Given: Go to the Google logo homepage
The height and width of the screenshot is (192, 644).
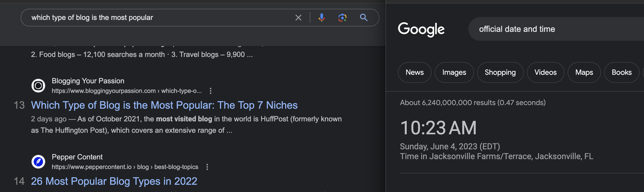Looking at the screenshot, I should 421,29.
